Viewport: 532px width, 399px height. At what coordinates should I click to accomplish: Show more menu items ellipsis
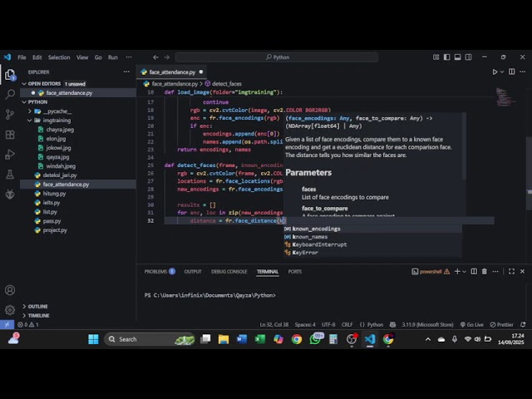point(129,57)
